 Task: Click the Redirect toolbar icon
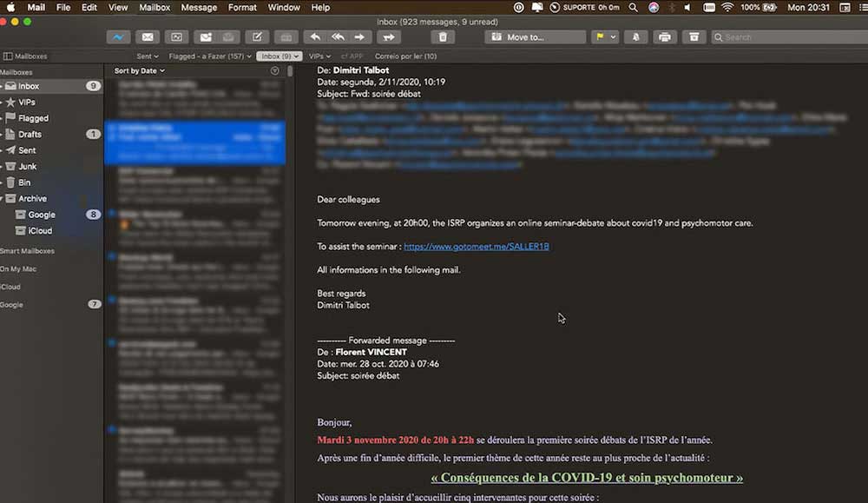point(389,37)
